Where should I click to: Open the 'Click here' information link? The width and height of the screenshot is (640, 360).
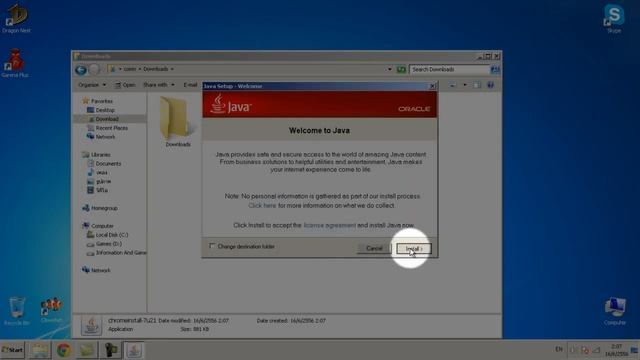[262, 206]
